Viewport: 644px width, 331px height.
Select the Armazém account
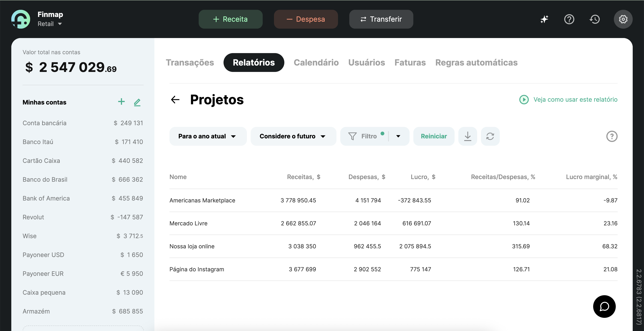coord(83,311)
